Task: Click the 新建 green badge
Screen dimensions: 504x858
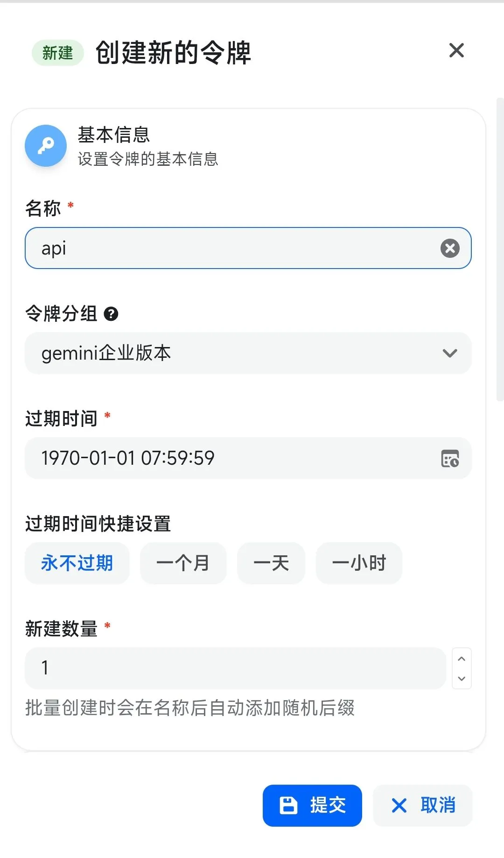Action: point(57,53)
